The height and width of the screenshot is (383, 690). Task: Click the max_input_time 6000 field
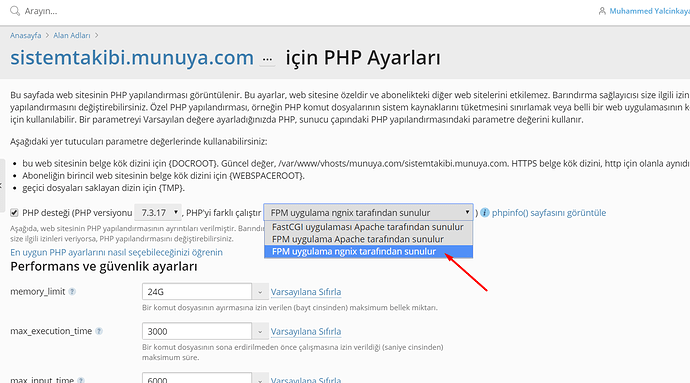[197, 378]
